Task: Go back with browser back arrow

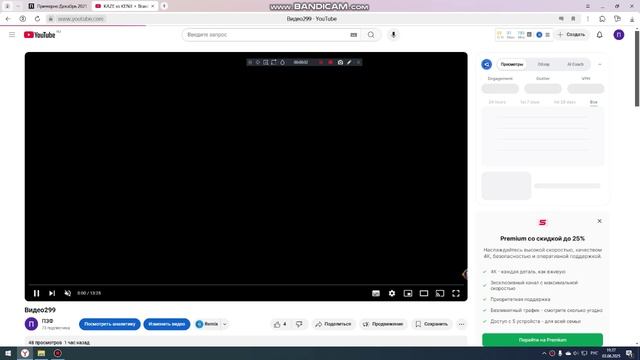Action: click(x=8, y=19)
